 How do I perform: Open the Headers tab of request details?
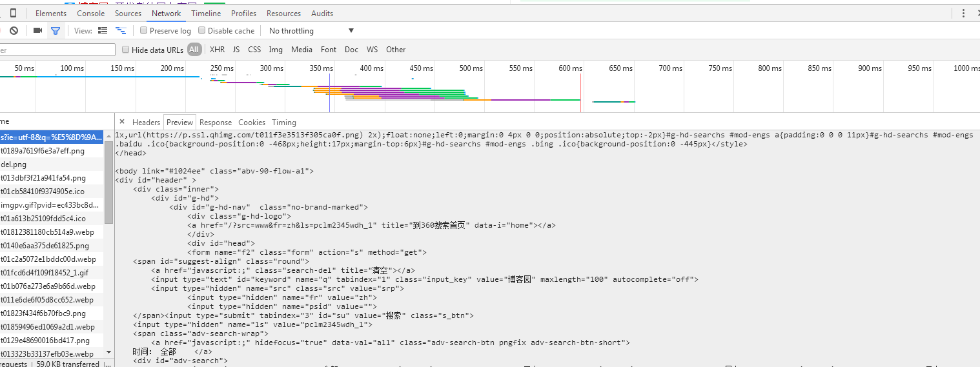[146, 123]
